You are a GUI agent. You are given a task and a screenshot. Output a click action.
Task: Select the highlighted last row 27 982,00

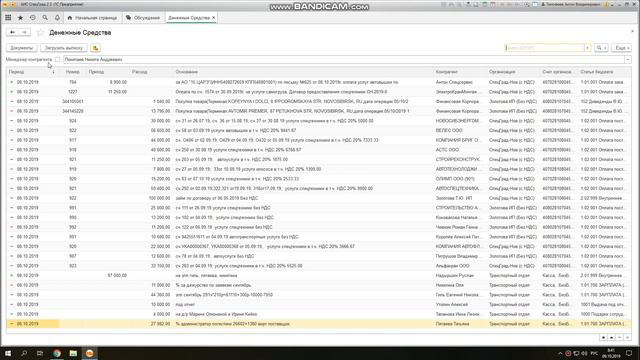coord(319,324)
